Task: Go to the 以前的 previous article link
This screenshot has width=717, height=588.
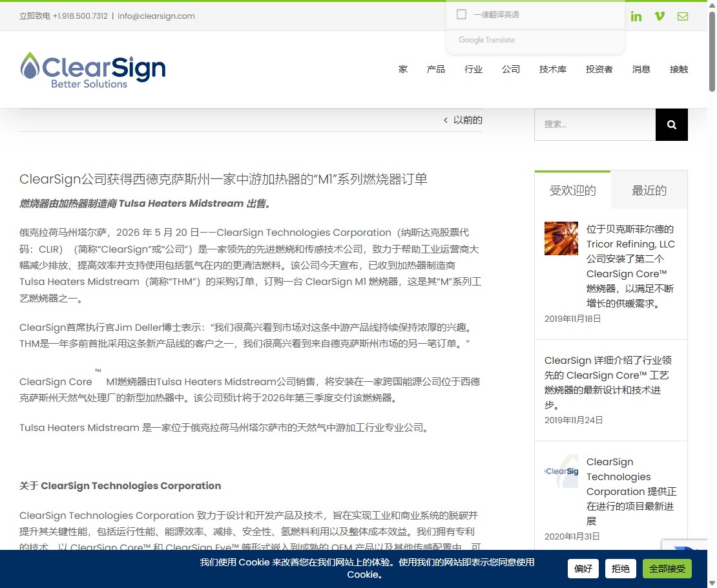Action: 467,120
